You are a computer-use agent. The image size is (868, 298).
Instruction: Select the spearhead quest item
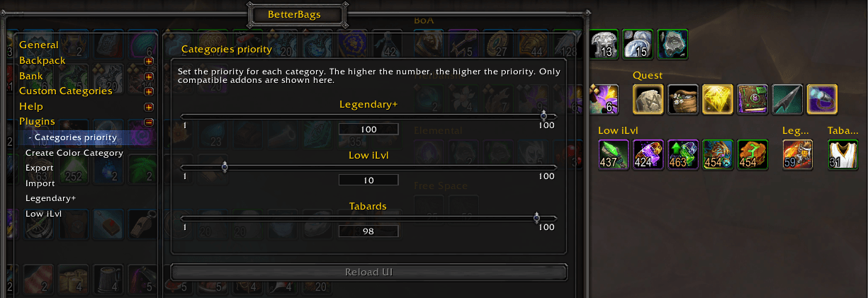(787, 99)
